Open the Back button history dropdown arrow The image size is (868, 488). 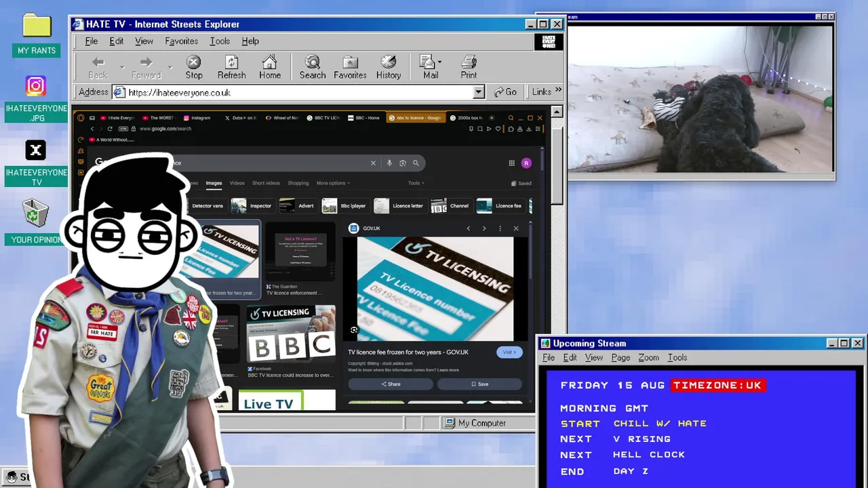click(121, 67)
